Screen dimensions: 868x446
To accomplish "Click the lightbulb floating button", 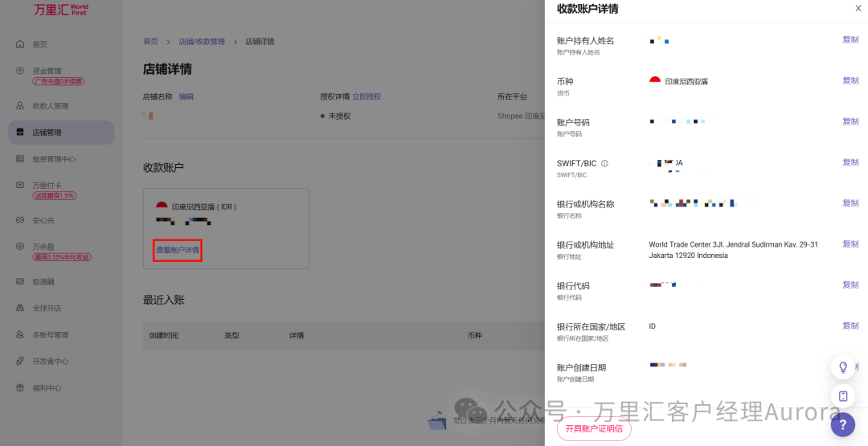I will pyautogui.click(x=843, y=367).
